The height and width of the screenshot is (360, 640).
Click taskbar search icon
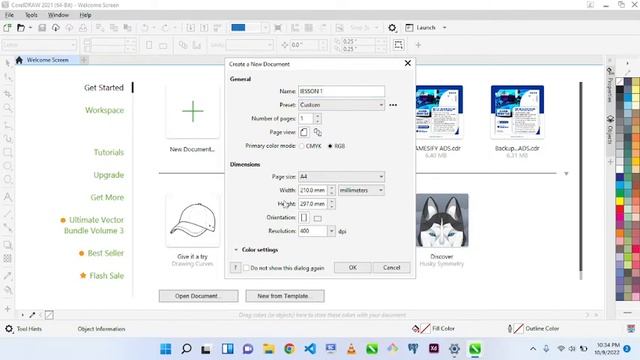click(186, 349)
